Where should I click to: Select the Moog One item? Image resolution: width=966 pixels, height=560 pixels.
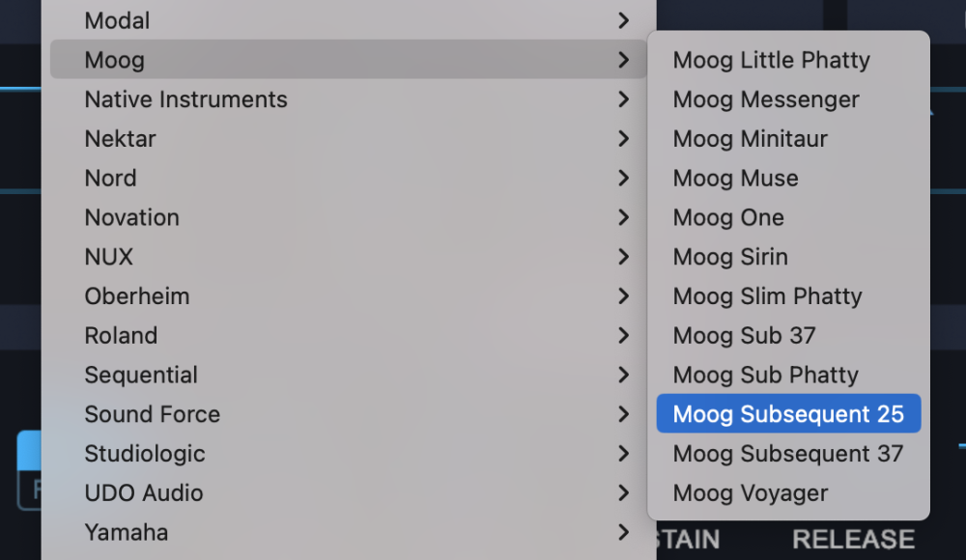(x=728, y=218)
